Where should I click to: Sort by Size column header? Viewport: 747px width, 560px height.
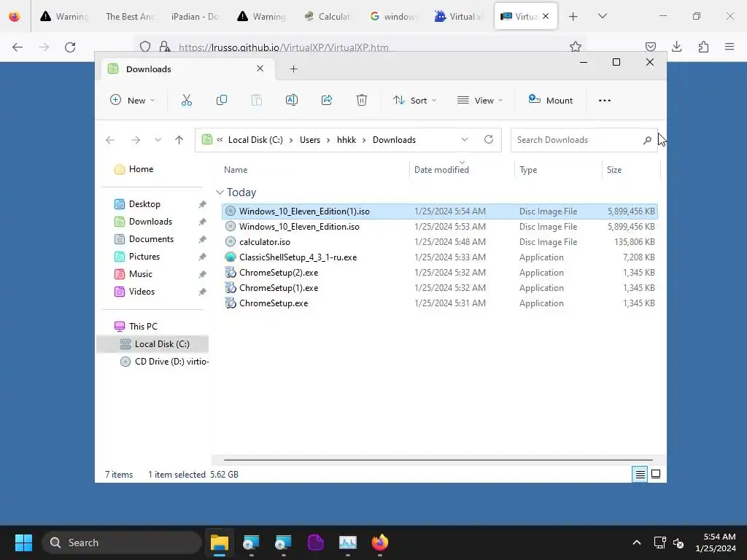(614, 170)
